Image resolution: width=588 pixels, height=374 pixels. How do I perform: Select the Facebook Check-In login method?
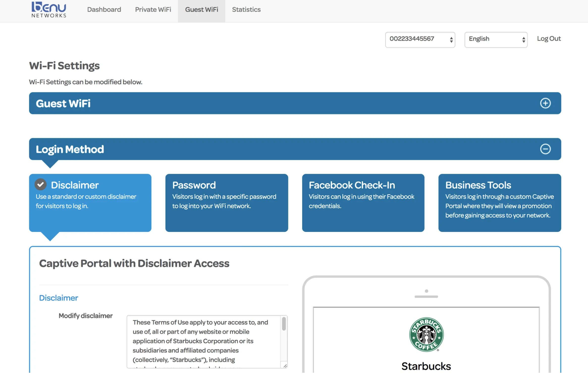pyautogui.click(x=363, y=203)
